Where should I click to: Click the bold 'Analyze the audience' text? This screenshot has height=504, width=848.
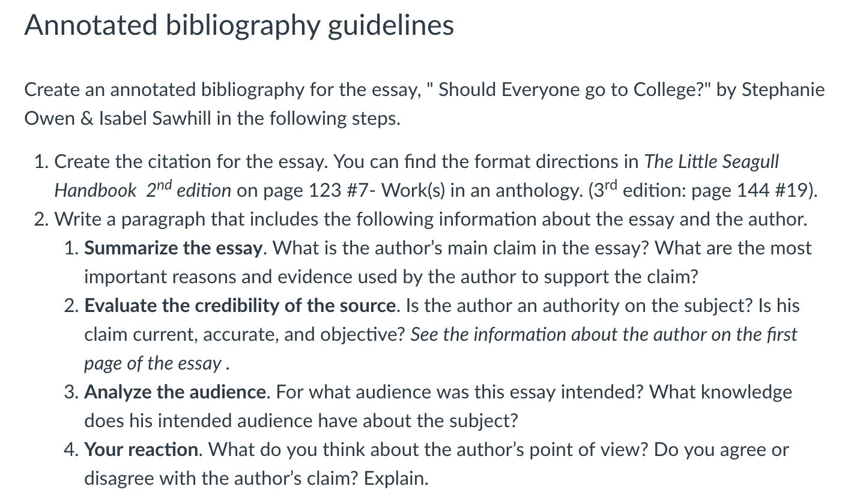pyautogui.click(x=175, y=392)
